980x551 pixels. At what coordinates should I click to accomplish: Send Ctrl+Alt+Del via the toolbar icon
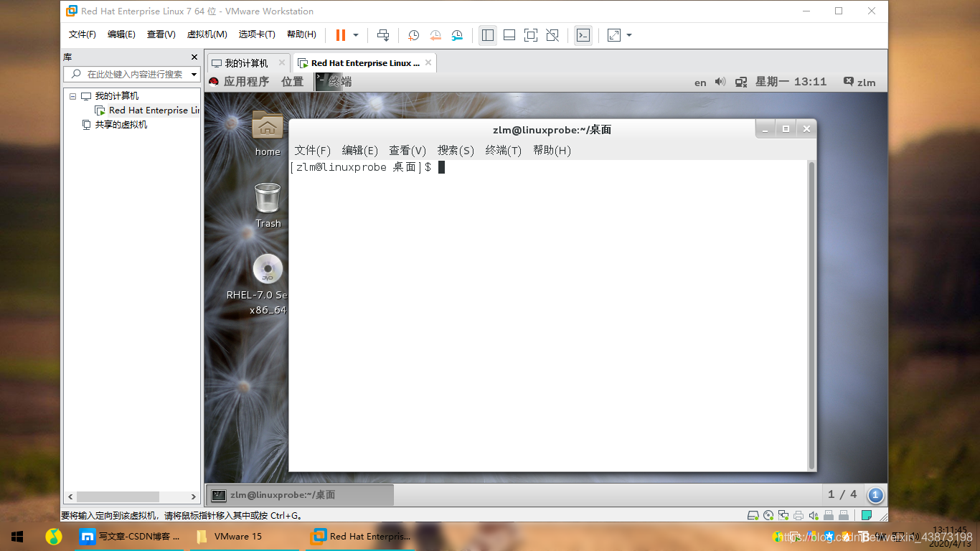pos(383,35)
